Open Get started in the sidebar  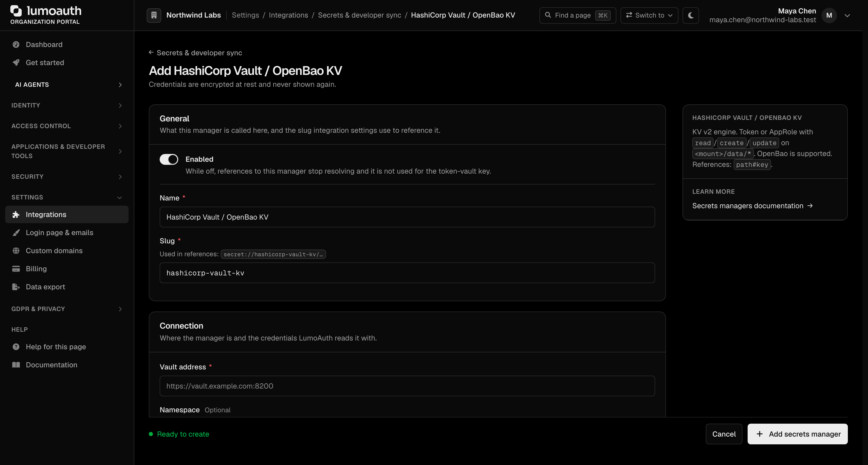point(67,63)
